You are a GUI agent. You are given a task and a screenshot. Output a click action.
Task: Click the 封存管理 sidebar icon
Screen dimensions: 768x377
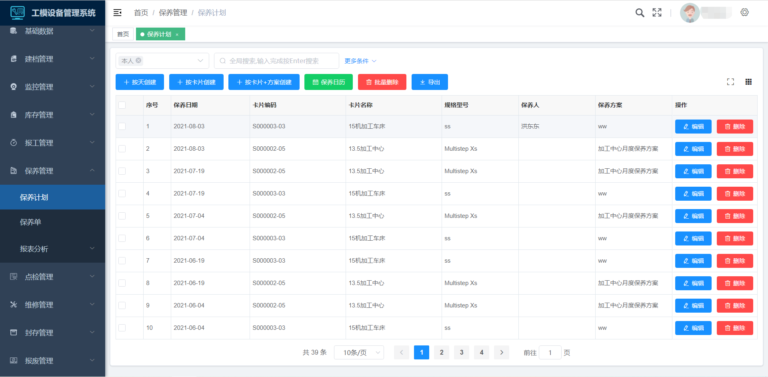(x=14, y=332)
